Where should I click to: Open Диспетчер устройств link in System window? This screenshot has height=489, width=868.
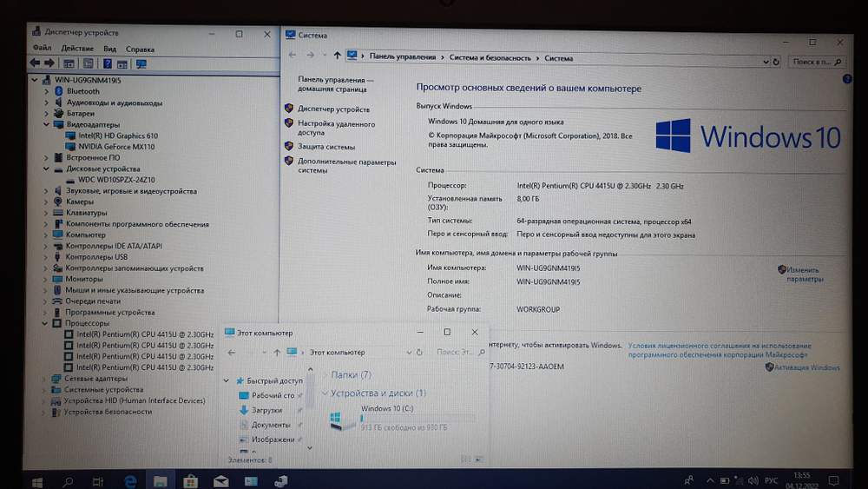(334, 109)
